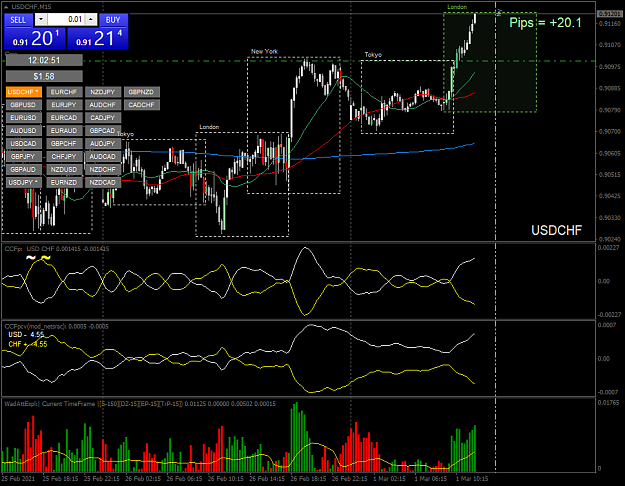Viewport: 625px width, 486px height.
Task: Click the 12:02:51 timer button
Action: 44,60
